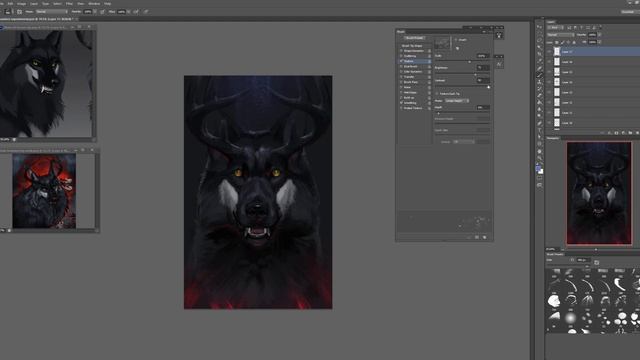
Task: Uncheck the Texture checkbox in Brush panel
Action: (x=401, y=61)
